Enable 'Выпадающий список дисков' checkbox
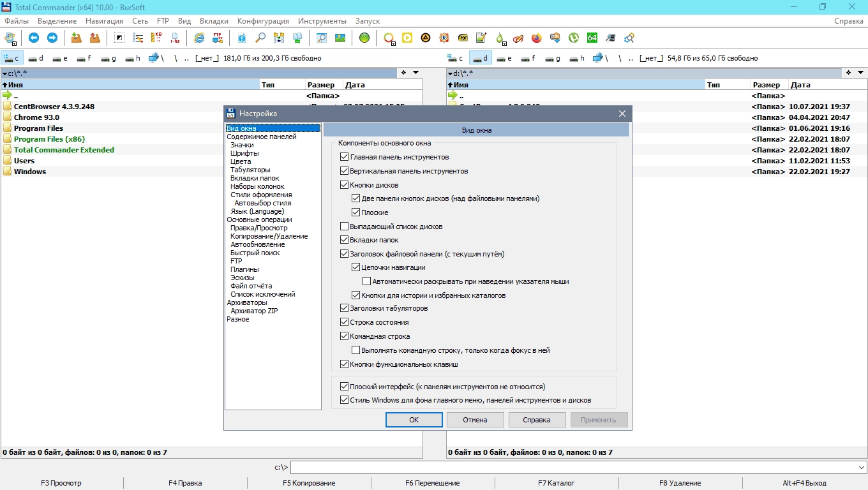 (345, 226)
